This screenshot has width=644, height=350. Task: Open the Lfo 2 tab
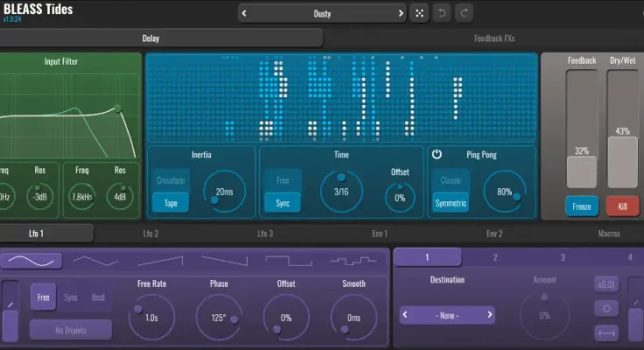(151, 234)
